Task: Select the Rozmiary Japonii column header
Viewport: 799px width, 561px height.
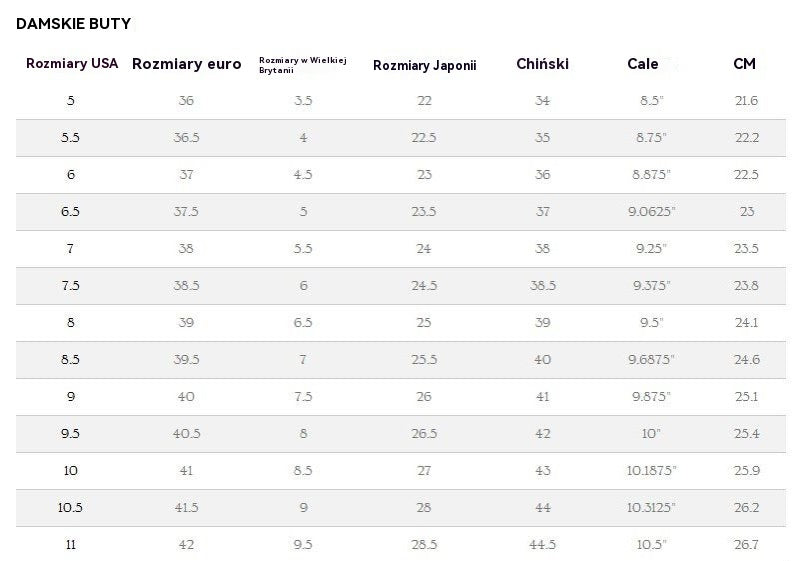Action: 424,65
